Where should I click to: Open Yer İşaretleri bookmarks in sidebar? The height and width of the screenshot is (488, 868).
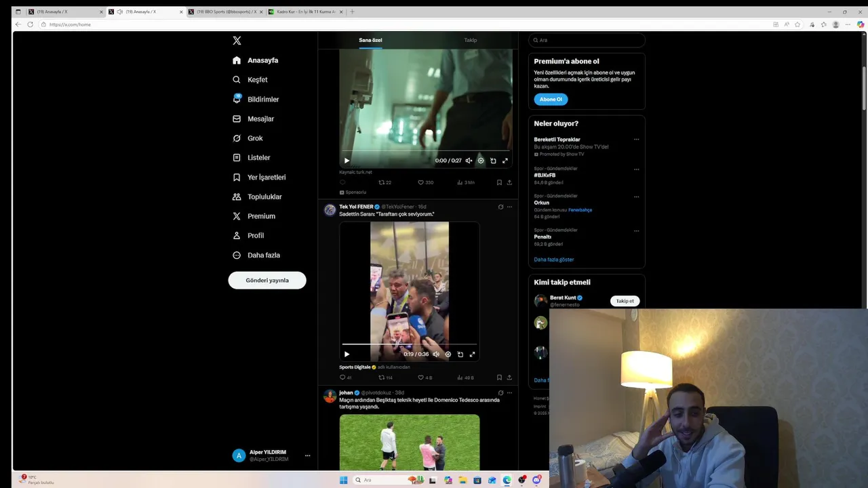pyautogui.click(x=259, y=178)
